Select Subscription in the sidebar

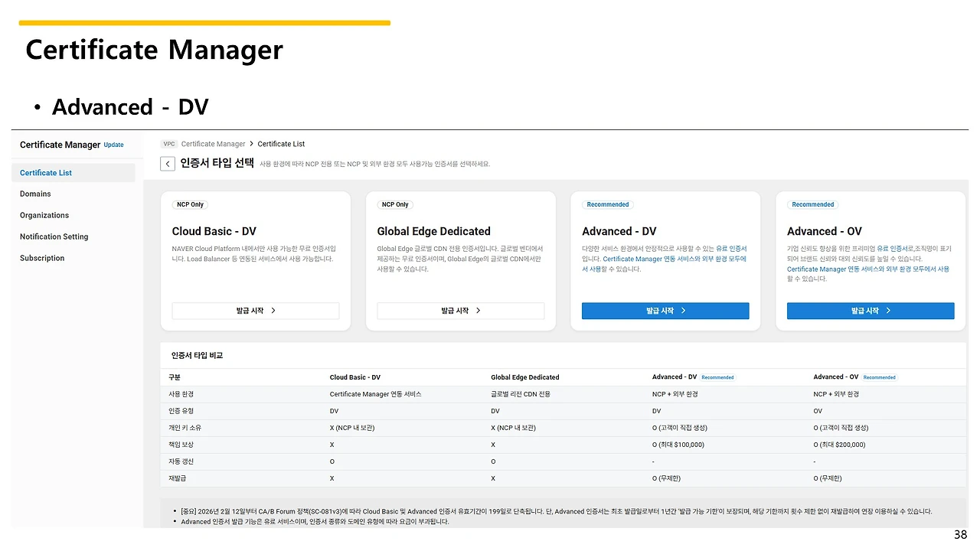click(x=42, y=258)
